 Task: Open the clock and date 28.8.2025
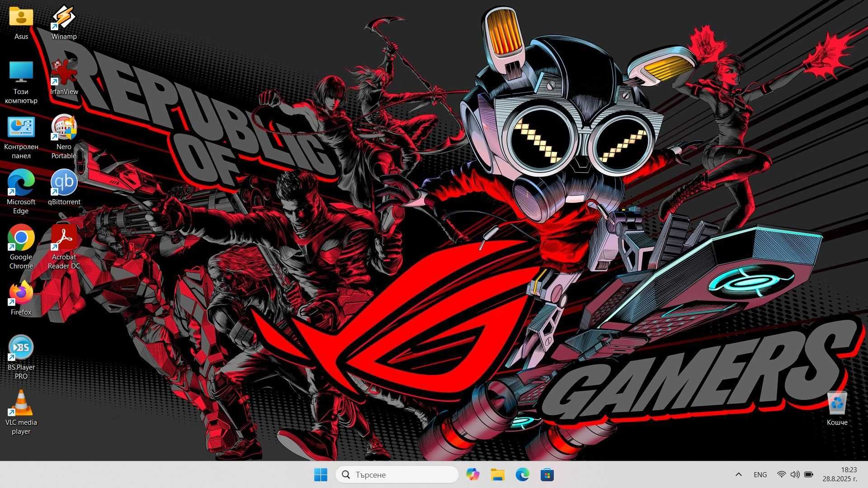tap(840, 474)
